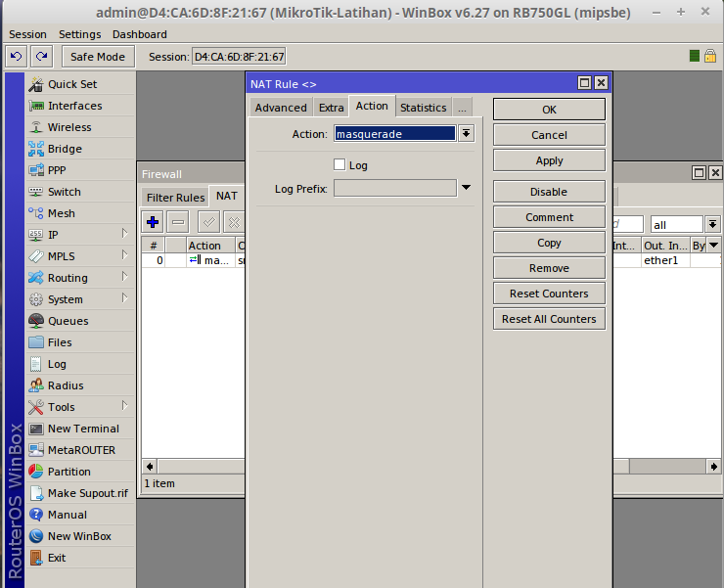Show more tabs via ellipsis tab
Viewport: 724px width, 588px height.
[462, 108]
